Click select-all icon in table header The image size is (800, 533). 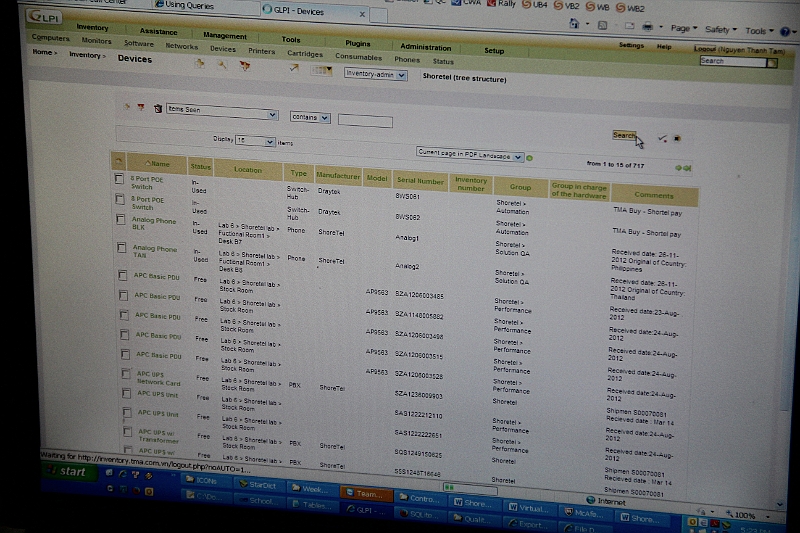tap(118, 161)
